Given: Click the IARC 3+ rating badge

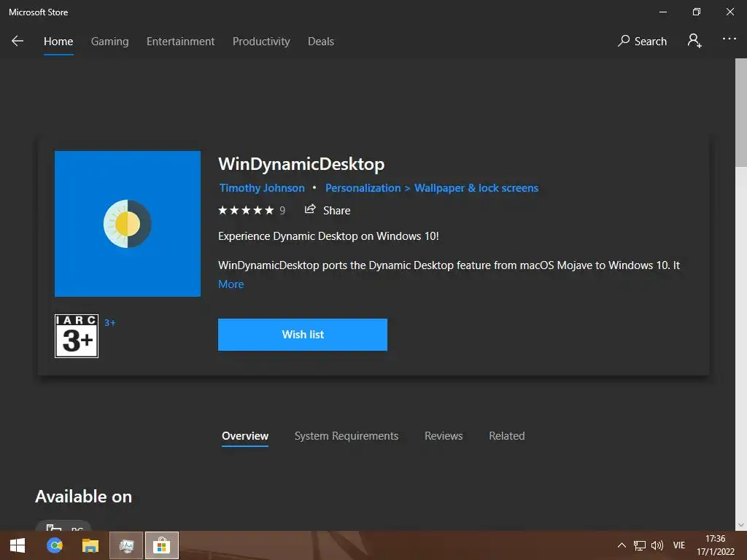Looking at the screenshot, I should coord(77,336).
